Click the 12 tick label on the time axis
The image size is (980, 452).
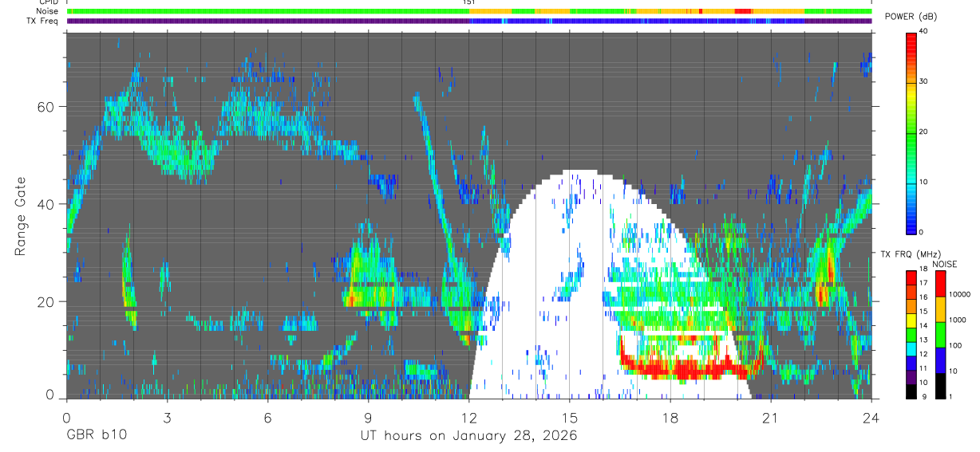468,417
